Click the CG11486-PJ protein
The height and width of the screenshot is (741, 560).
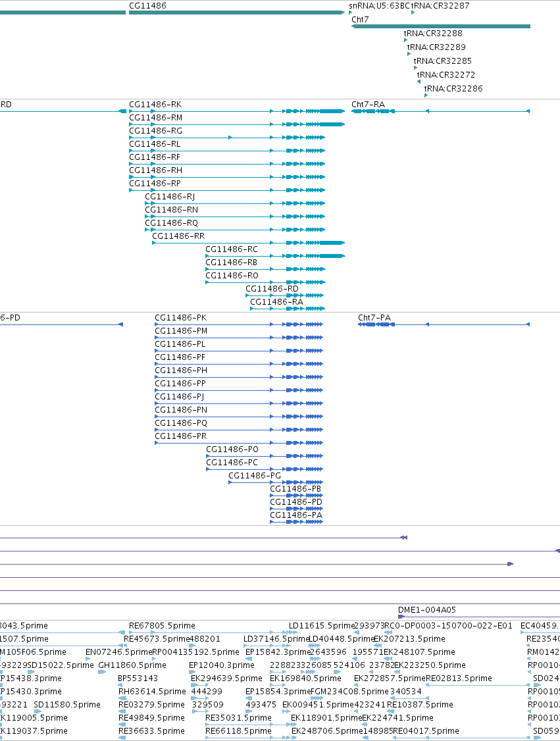(180, 397)
